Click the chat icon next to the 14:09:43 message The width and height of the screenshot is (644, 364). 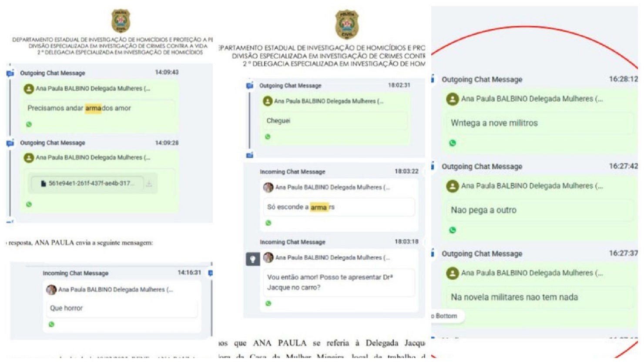(x=10, y=73)
